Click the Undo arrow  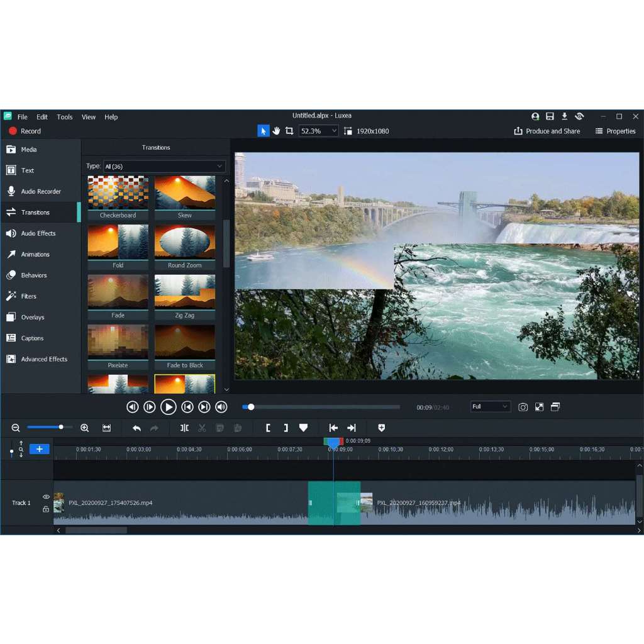136,428
